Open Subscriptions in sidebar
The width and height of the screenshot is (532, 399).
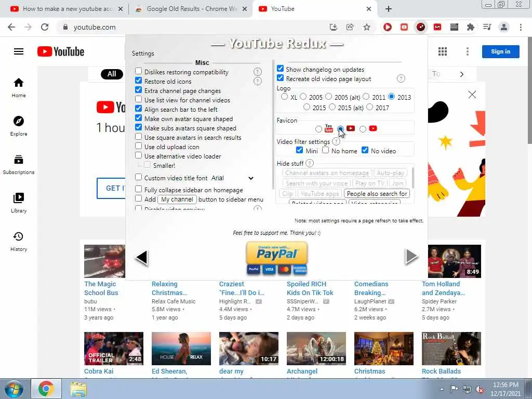19,164
